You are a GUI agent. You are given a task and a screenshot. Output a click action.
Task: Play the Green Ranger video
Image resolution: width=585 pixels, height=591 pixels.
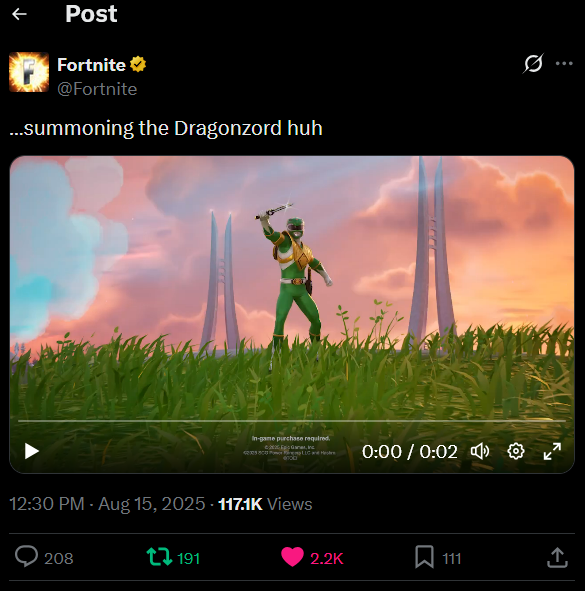click(x=32, y=451)
